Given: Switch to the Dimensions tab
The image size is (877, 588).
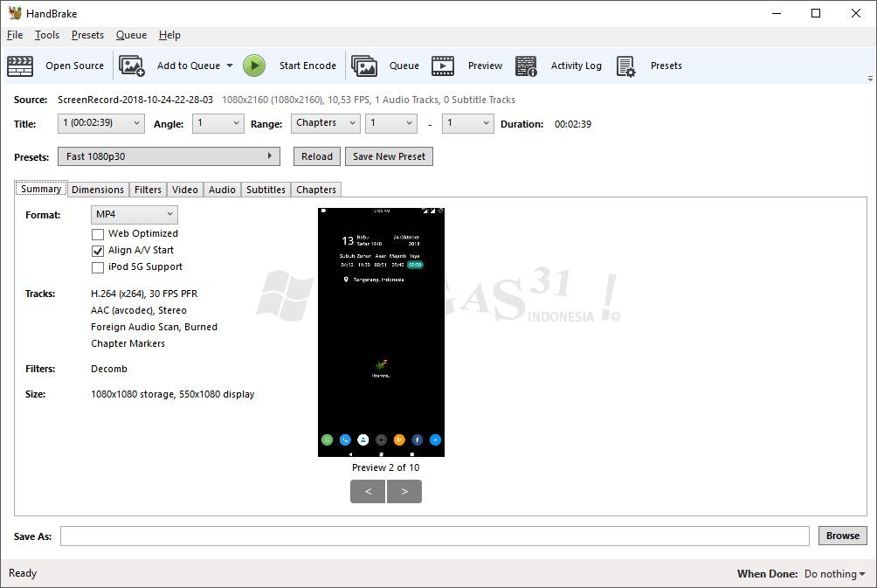Looking at the screenshot, I should pyautogui.click(x=98, y=190).
